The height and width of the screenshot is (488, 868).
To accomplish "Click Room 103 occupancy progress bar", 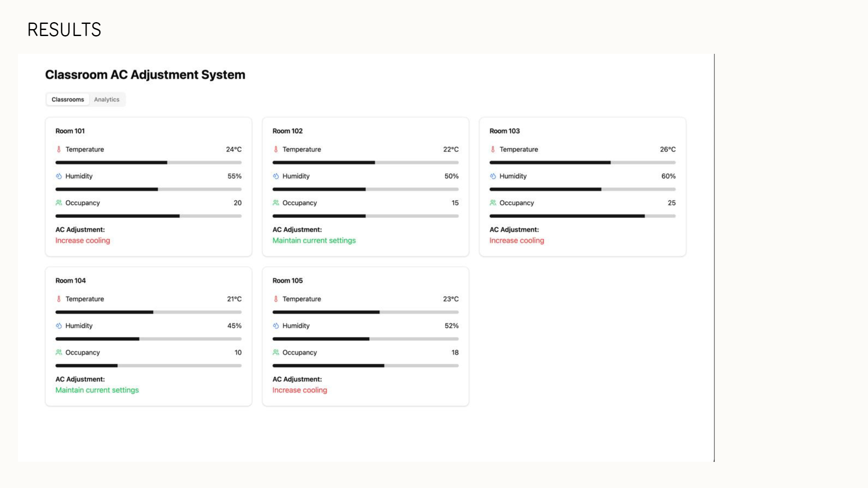I will click(582, 216).
